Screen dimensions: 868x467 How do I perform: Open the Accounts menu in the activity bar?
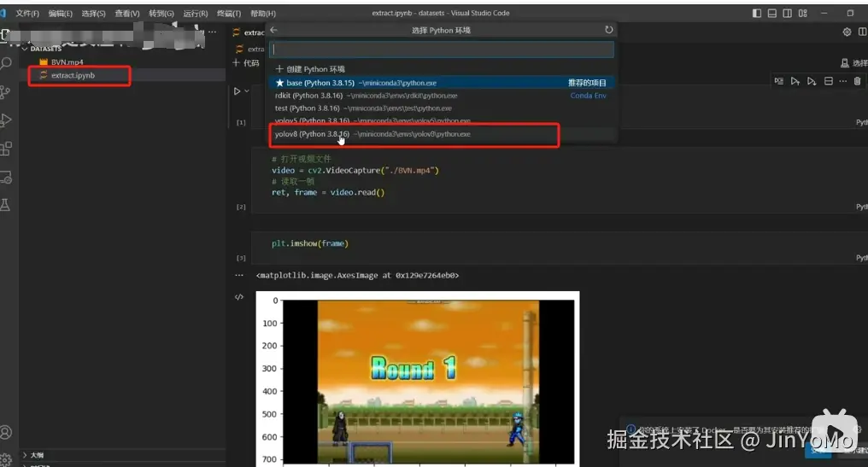[6, 432]
